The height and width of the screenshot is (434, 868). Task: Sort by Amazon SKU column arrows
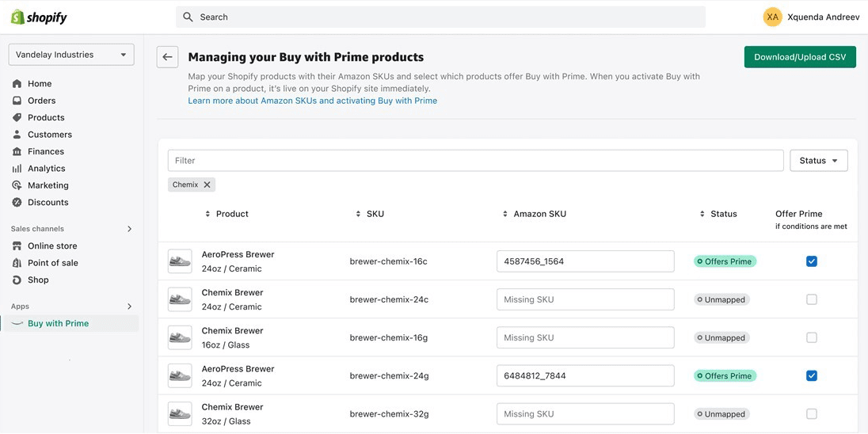504,214
